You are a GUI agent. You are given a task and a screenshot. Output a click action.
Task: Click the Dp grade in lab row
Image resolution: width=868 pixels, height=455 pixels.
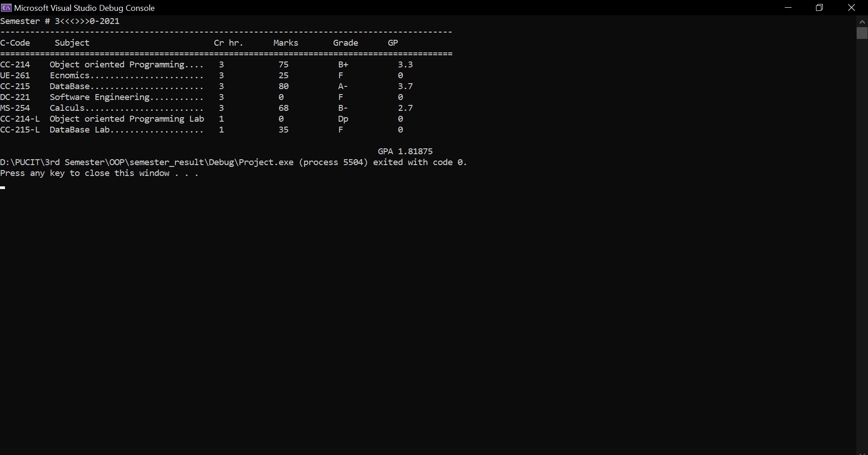click(x=343, y=119)
